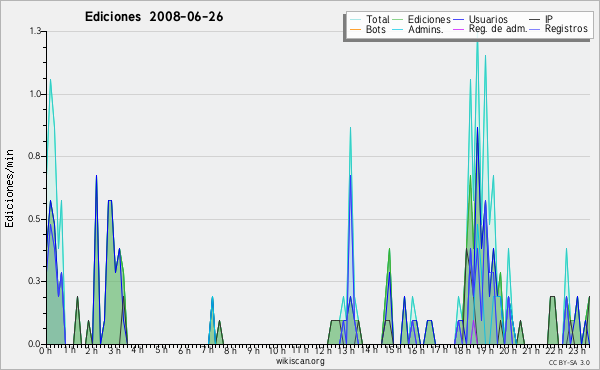Click the blue Usuarios peak near 2 h

[x=96, y=176]
